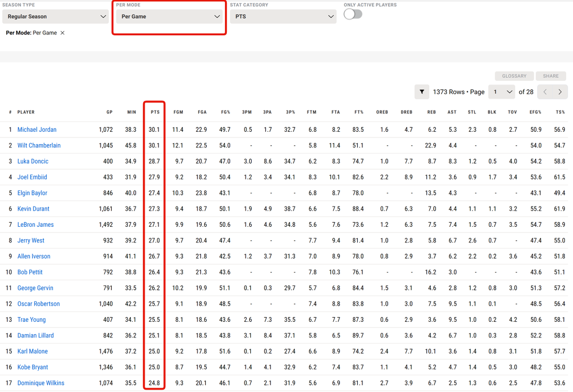Sort by the OREB column header
Image resolution: width=573 pixels, height=392 pixels.
382,112
